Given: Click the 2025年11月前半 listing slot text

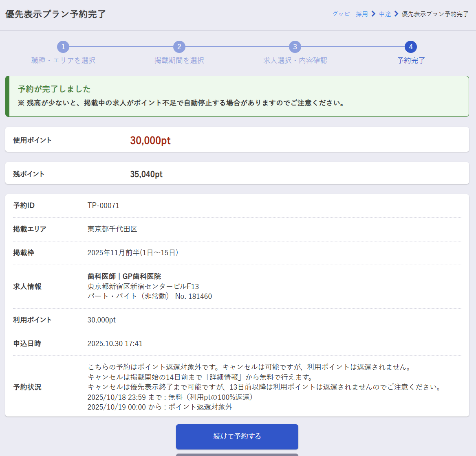Looking at the screenshot, I should 133,253.
